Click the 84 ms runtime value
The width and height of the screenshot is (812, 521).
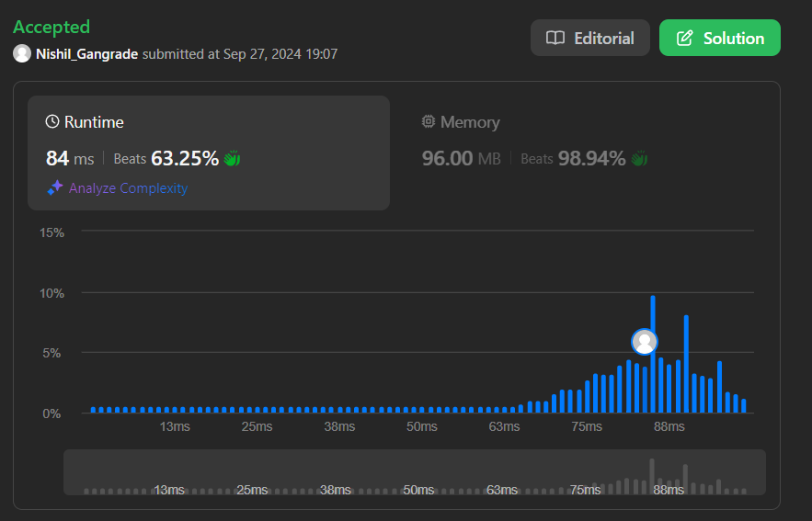[70, 158]
